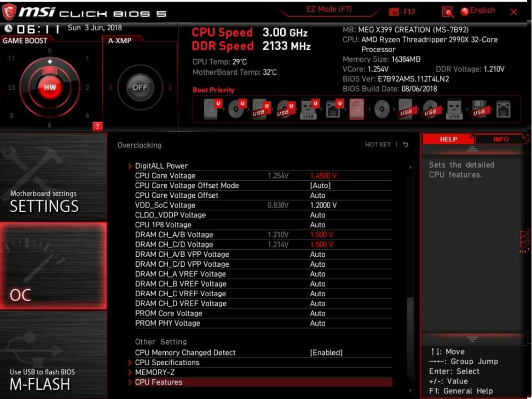Select the highlighted legacy hard disk boot icon

tap(357, 109)
